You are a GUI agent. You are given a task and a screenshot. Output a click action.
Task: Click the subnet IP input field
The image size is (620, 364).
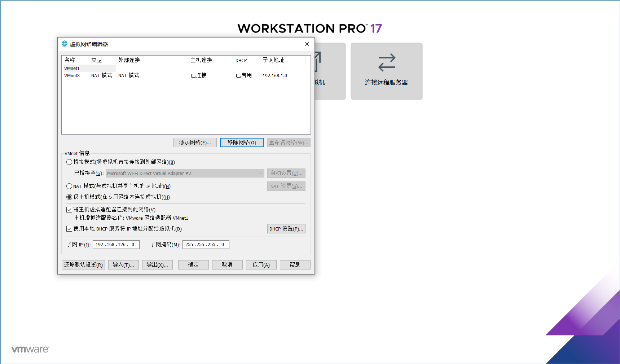point(116,245)
